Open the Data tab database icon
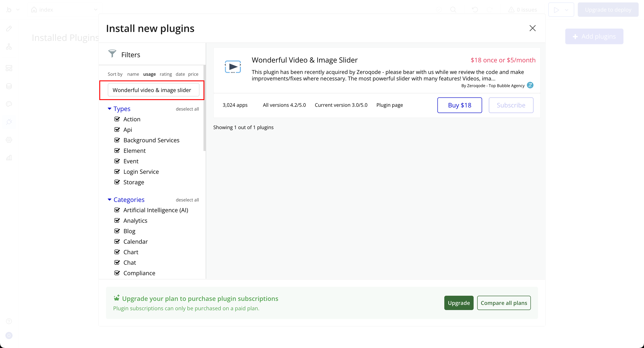The width and height of the screenshot is (644, 348). [x=9, y=86]
